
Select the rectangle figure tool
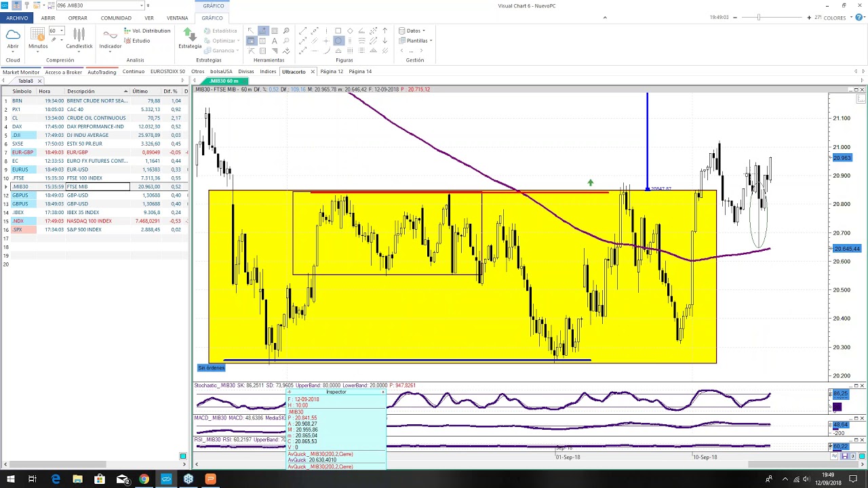[x=338, y=30]
